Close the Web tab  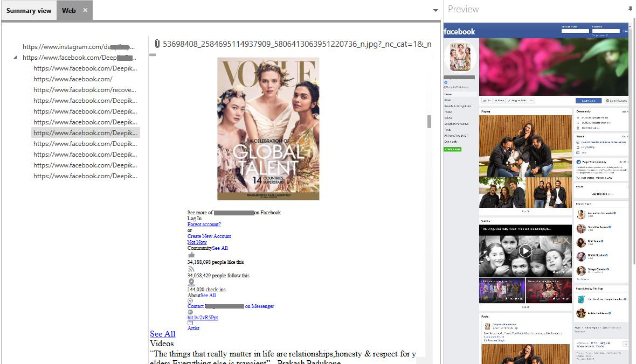tap(85, 10)
